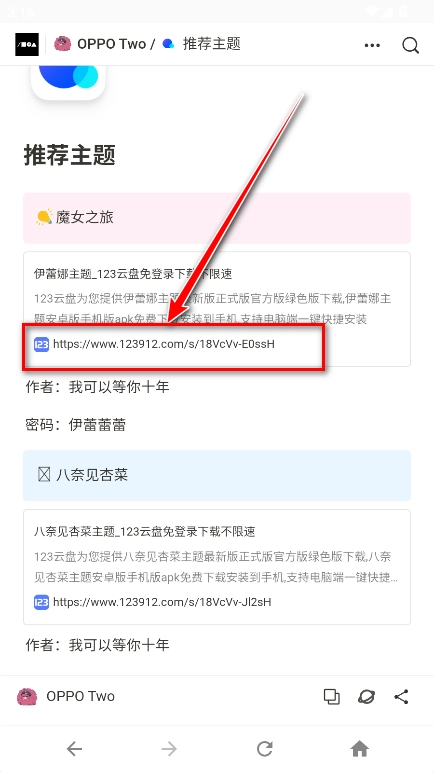Reload the page with refresh icon
Image resolution: width=434 pixels, height=772 pixels.
click(x=265, y=749)
